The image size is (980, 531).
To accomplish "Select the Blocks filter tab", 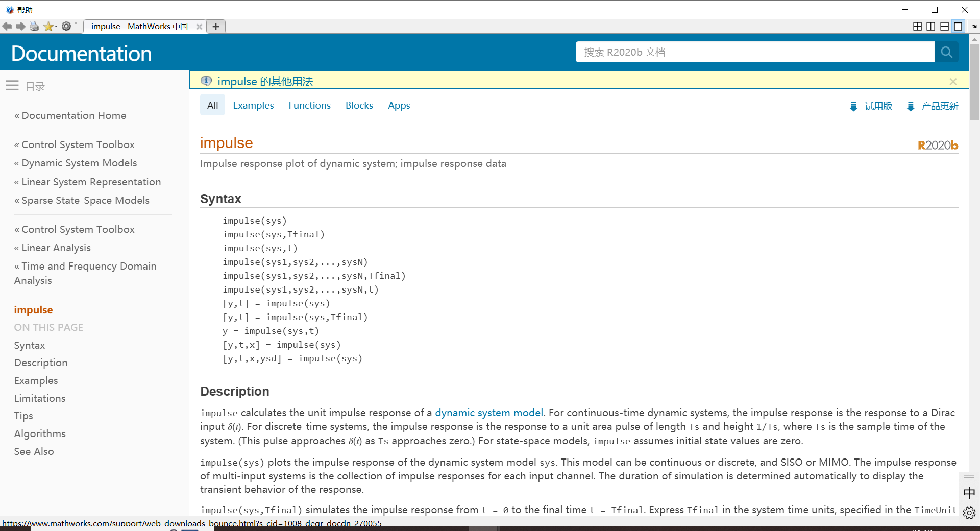I will point(359,105).
